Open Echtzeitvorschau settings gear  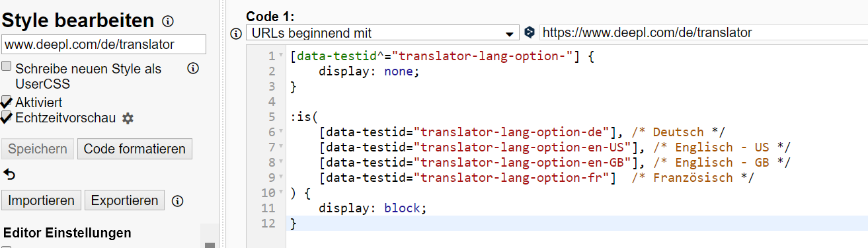pos(128,118)
